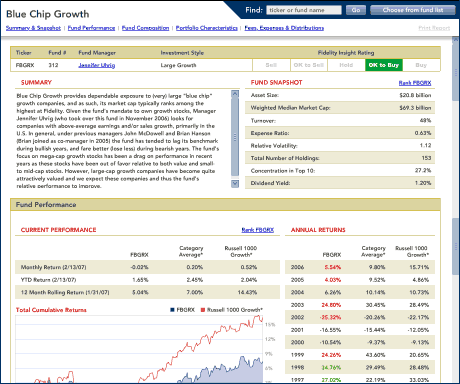This screenshot has height=384, width=460.
Task: Click Rank FBGRX link in Fund Snapshot
Action: 415,83
